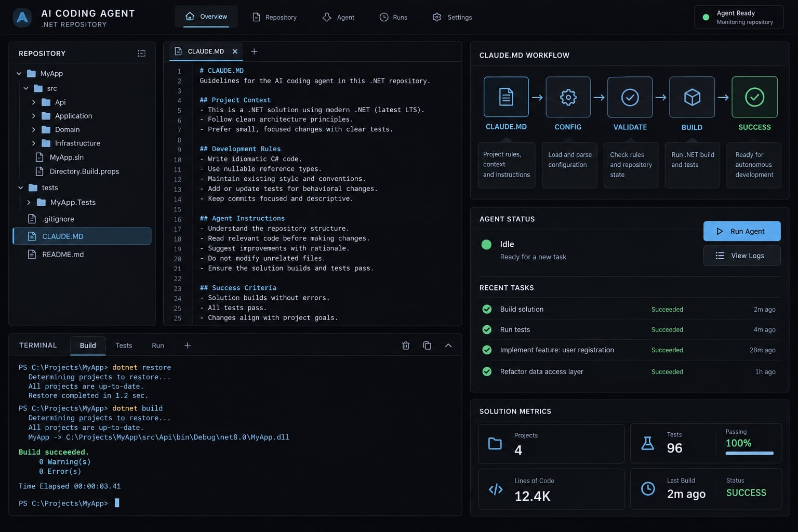The height and width of the screenshot is (532, 798).
Task: Copy terminal output with the copy icon
Action: pyautogui.click(x=427, y=345)
